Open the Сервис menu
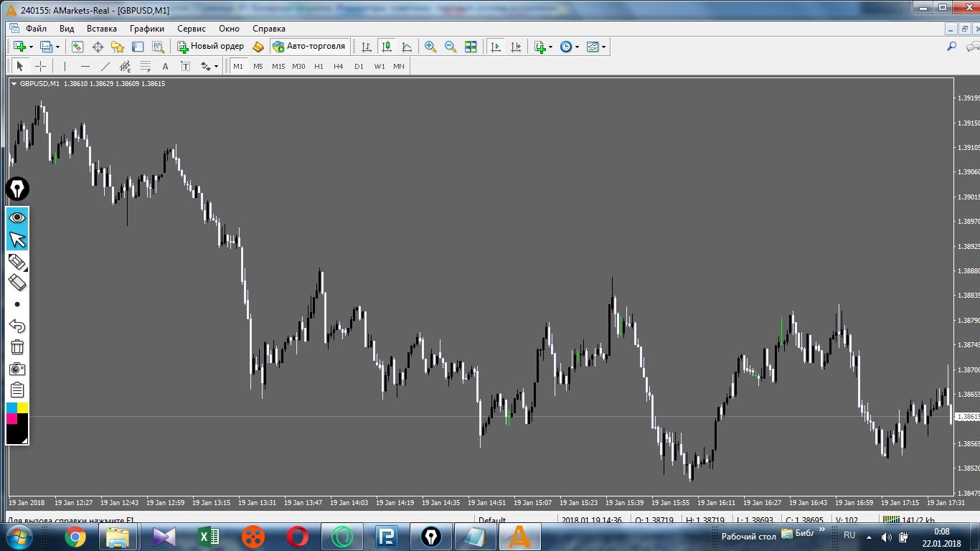This screenshot has height=551, width=980. [x=192, y=29]
